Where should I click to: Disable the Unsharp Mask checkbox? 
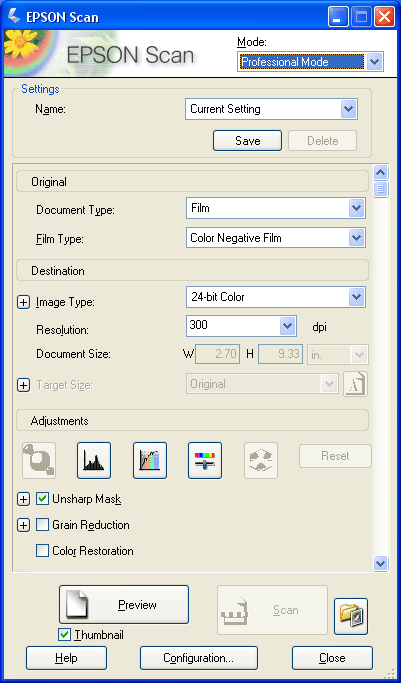coord(42,499)
